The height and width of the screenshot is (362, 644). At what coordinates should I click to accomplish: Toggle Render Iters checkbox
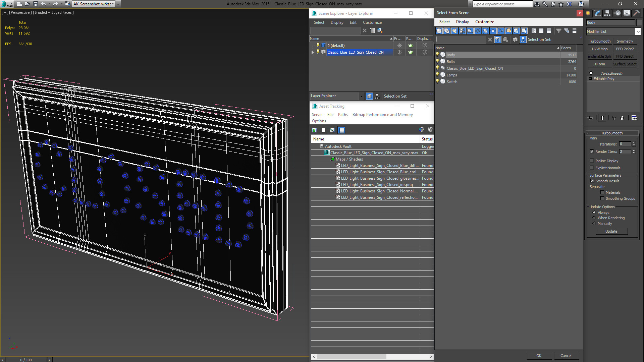coord(592,152)
